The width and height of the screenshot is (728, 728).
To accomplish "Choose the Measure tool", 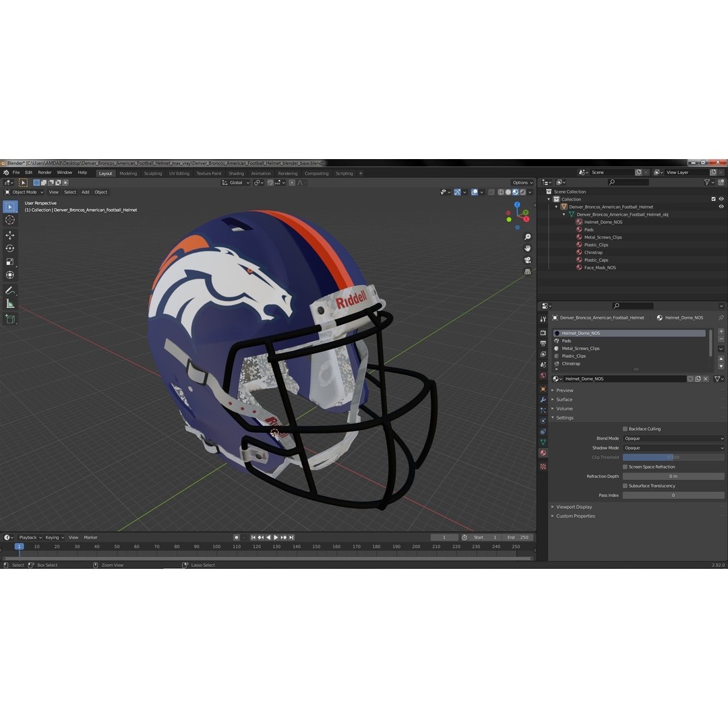I will pos(9,304).
